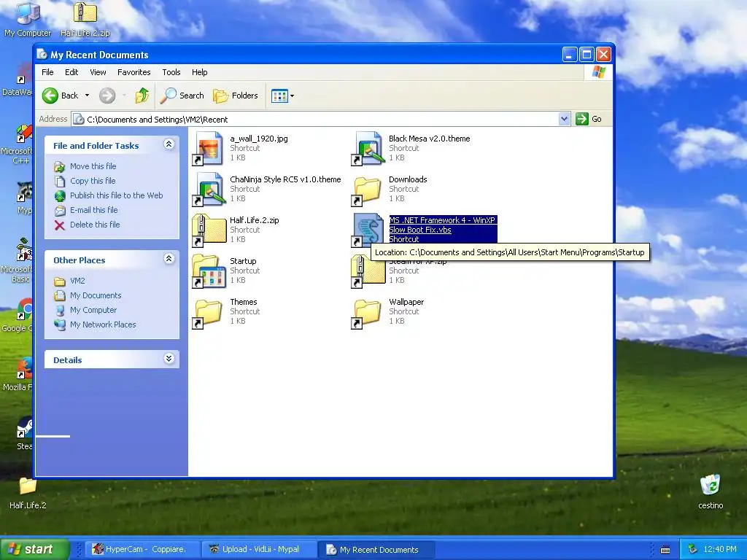Image resolution: width=747 pixels, height=560 pixels.
Task: Go back with the Back arrow
Action: (60, 96)
